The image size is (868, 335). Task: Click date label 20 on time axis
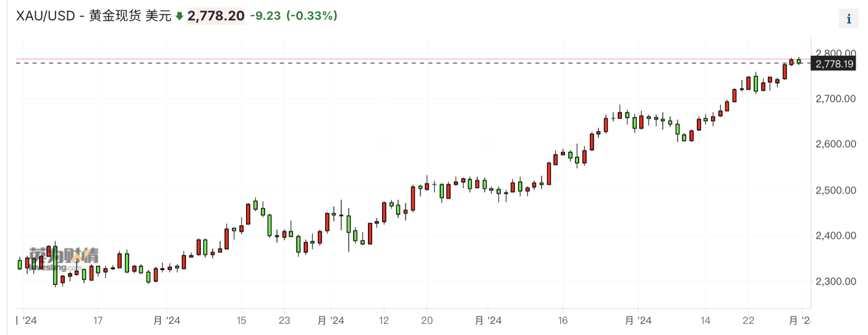427,321
